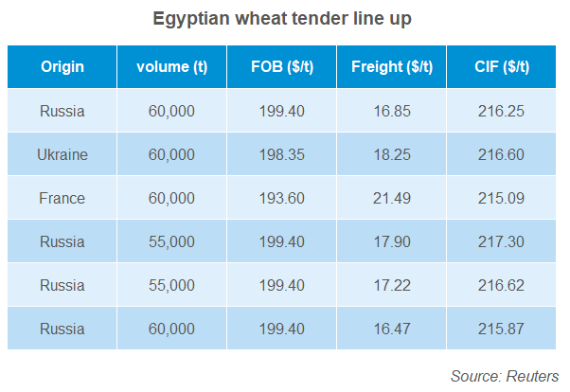Select the 16.85 freight cell

392,112
